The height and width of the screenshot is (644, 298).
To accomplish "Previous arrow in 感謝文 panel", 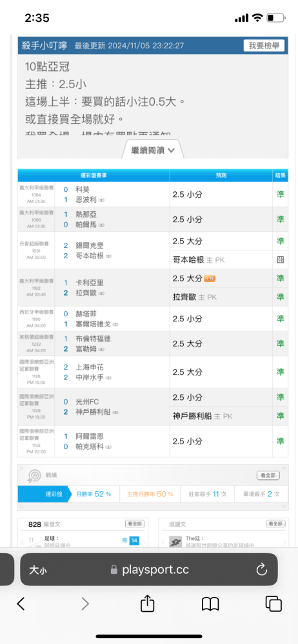I will (x=163, y=542).
